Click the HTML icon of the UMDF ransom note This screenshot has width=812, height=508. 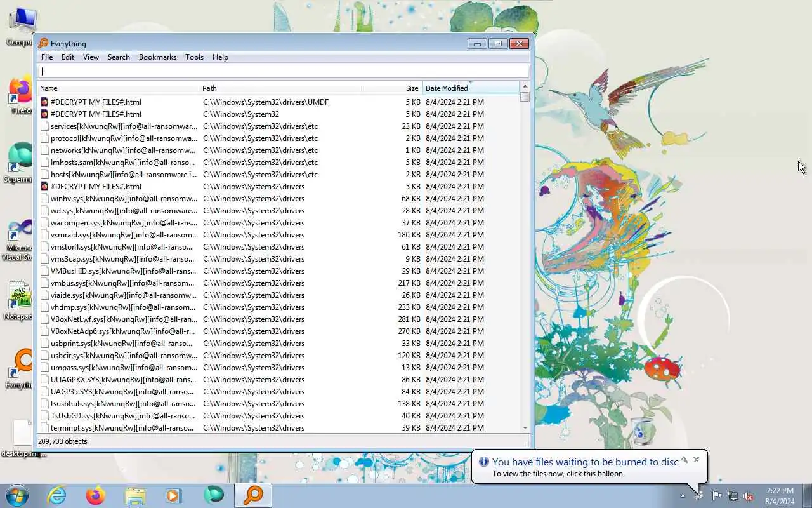click(x=44, y=102)
